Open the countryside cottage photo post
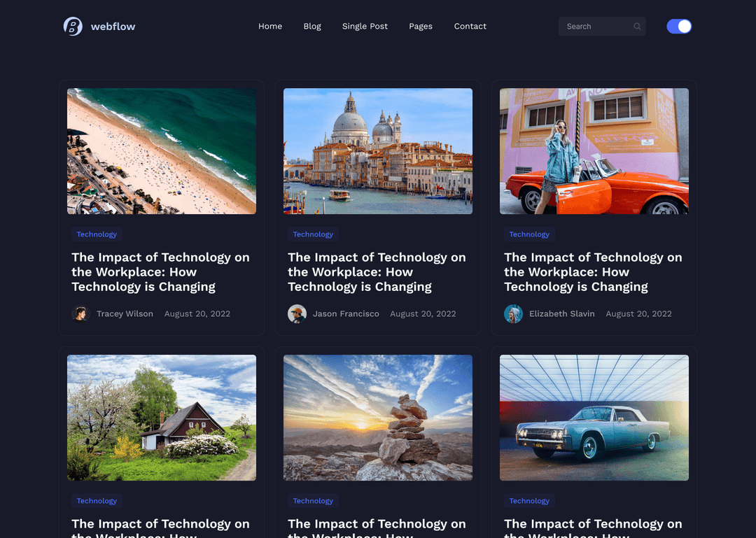This screenshot has width=756, height=538. [162, 418]
